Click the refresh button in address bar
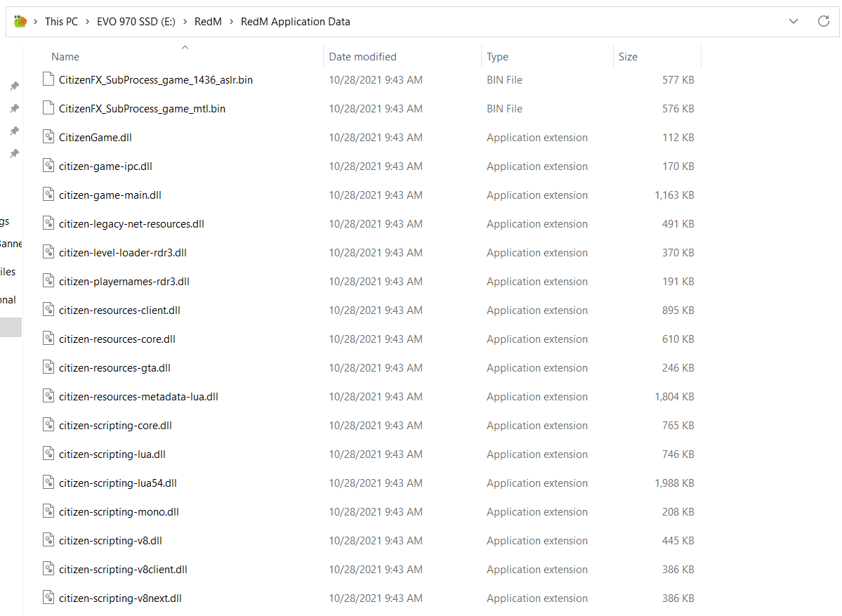The width and height of the screenshot is (842, 616). pos(823,22)
